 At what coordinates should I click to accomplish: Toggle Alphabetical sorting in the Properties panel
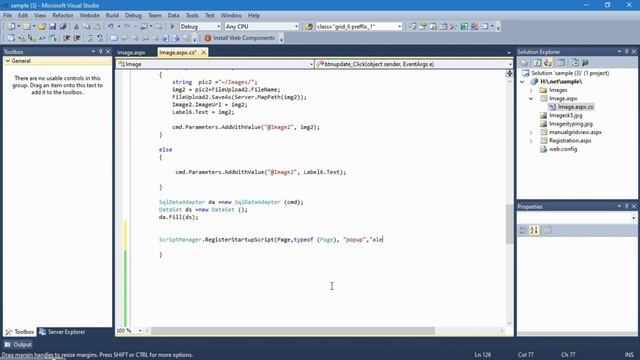(534, 231)
